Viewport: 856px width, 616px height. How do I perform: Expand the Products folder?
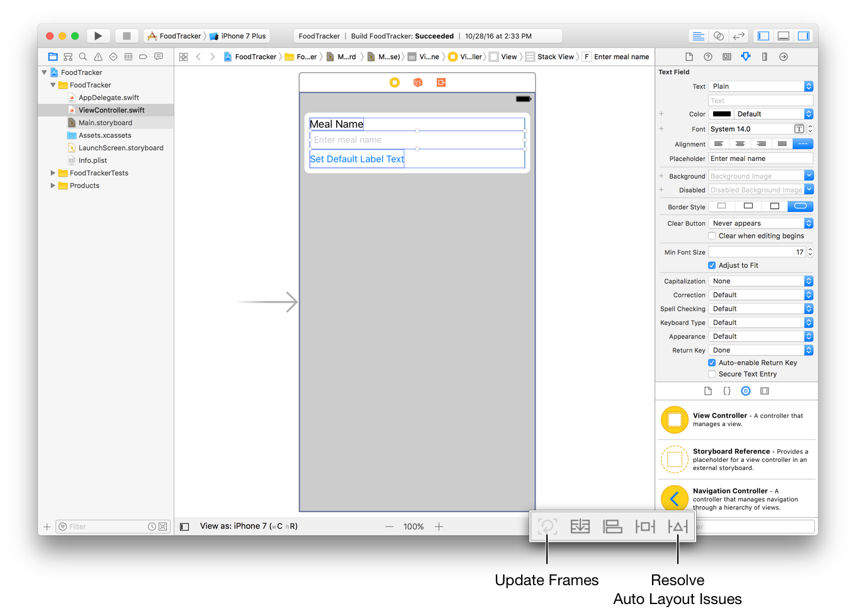[x=53, y=186]
